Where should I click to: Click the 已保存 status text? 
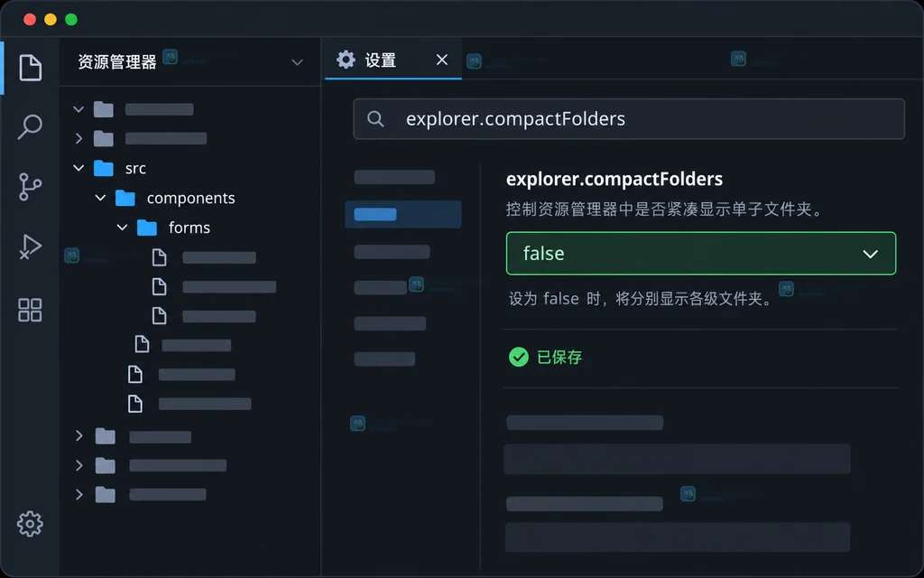coord(559,357)
